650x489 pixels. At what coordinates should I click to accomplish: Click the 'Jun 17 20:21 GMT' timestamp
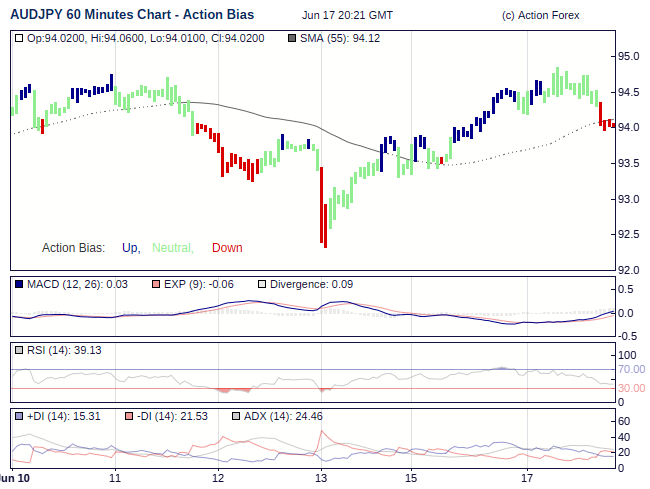coord(347,16)
